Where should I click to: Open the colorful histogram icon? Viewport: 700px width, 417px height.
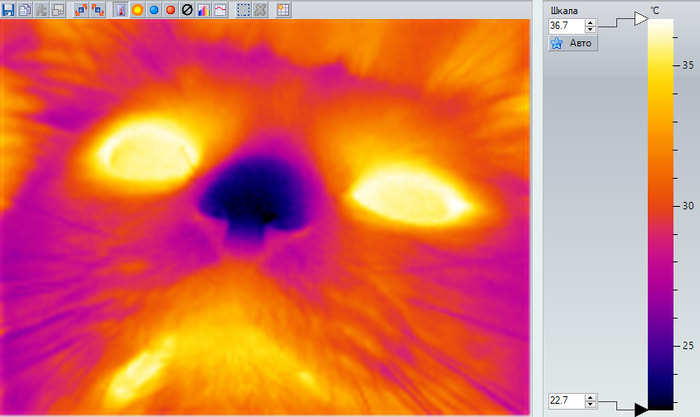(x=202, y=10)
